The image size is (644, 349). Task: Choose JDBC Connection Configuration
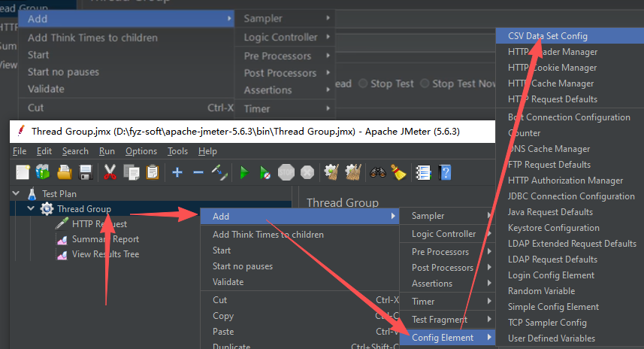point(570,196)
